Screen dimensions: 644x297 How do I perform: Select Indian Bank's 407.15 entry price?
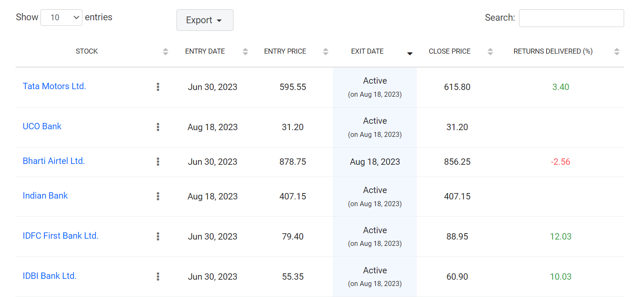pos(293,196)
